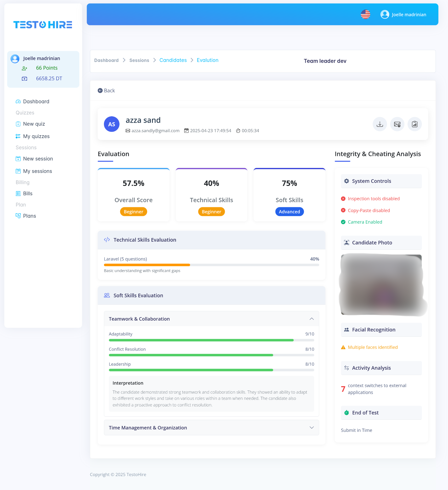This screenshot has width=448, height=490.
Task: Open the statistics report icon
Action: (x=414, y=124)
